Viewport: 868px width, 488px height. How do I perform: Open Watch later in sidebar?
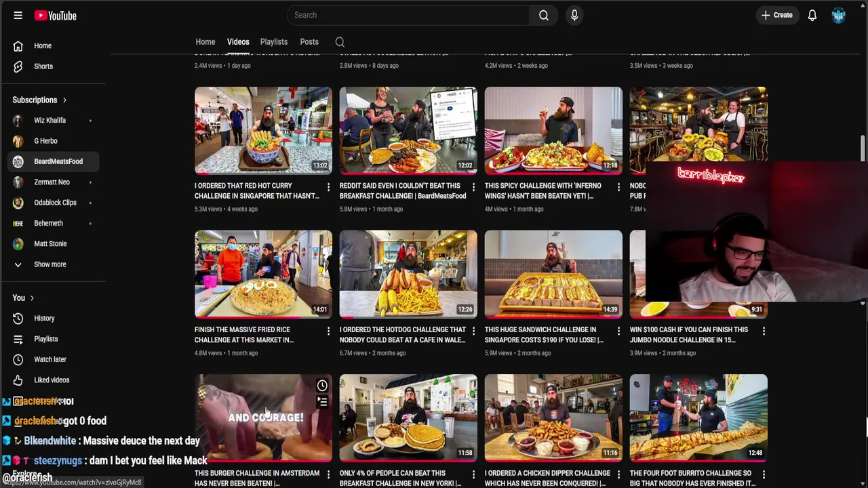click(54, 359)
